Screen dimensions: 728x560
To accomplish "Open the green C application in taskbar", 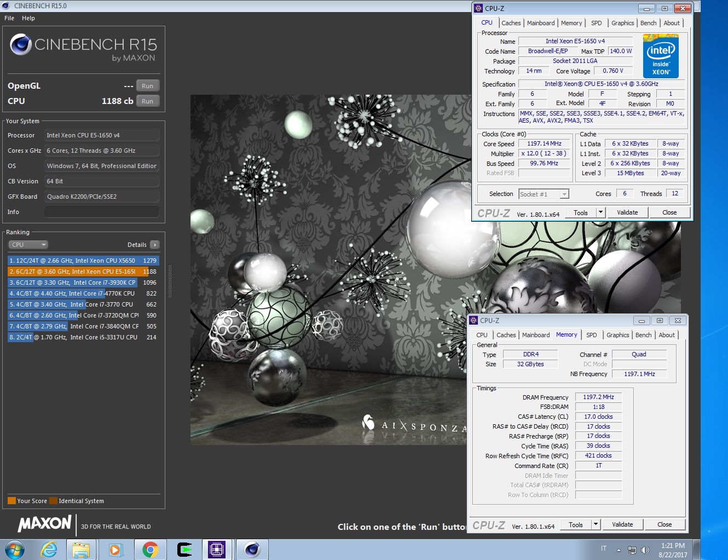I will coord(184,550).
